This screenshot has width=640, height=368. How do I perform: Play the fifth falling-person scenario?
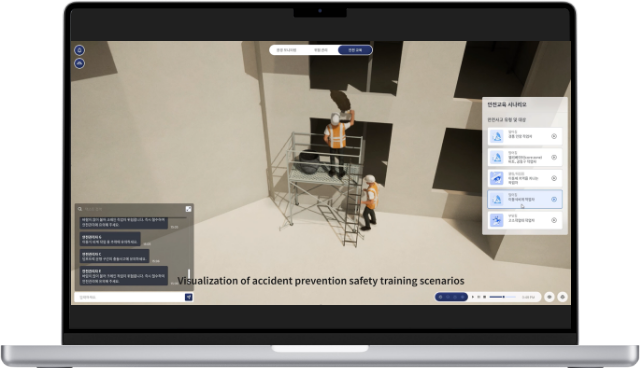click(x=554, y=220)
